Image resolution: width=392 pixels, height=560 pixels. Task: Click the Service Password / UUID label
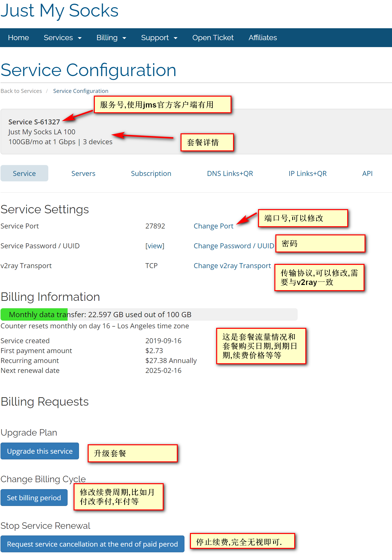[40, 246]
